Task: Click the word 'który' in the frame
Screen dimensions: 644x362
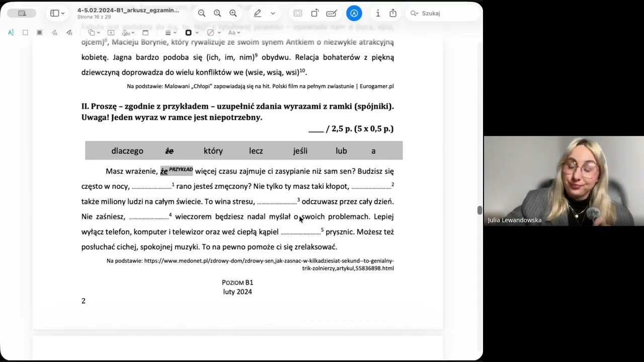Action: (x=213, y=151)
